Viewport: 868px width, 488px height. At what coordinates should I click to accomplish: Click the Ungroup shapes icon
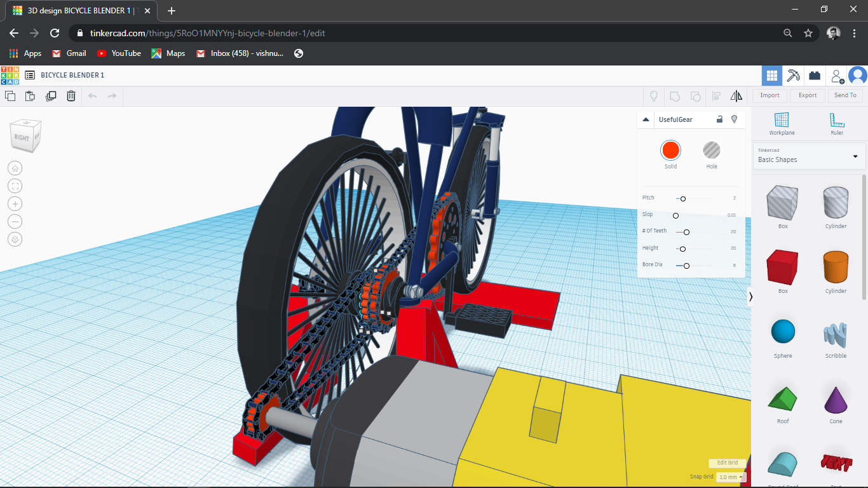pos(695,96)
